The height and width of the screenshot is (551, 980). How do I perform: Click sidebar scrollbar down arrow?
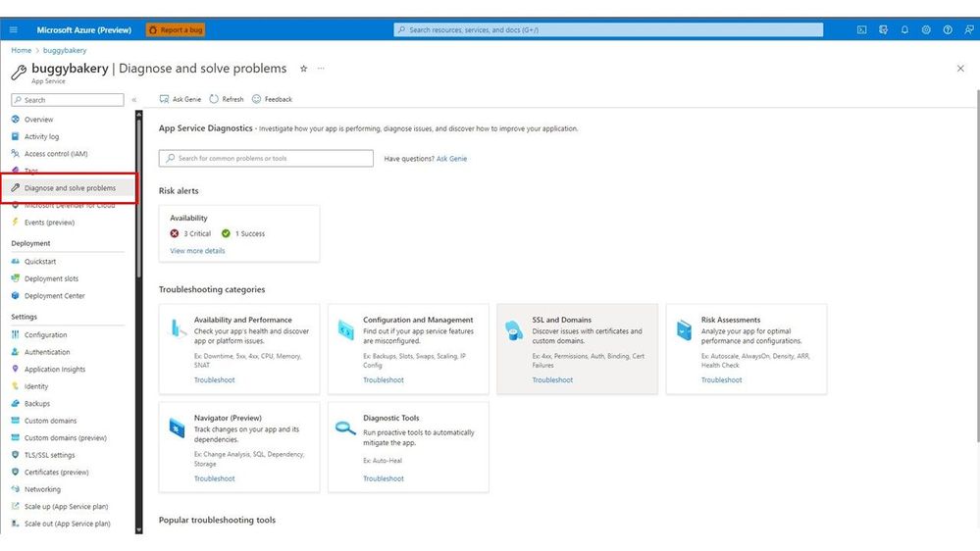(x=138, y=530)
